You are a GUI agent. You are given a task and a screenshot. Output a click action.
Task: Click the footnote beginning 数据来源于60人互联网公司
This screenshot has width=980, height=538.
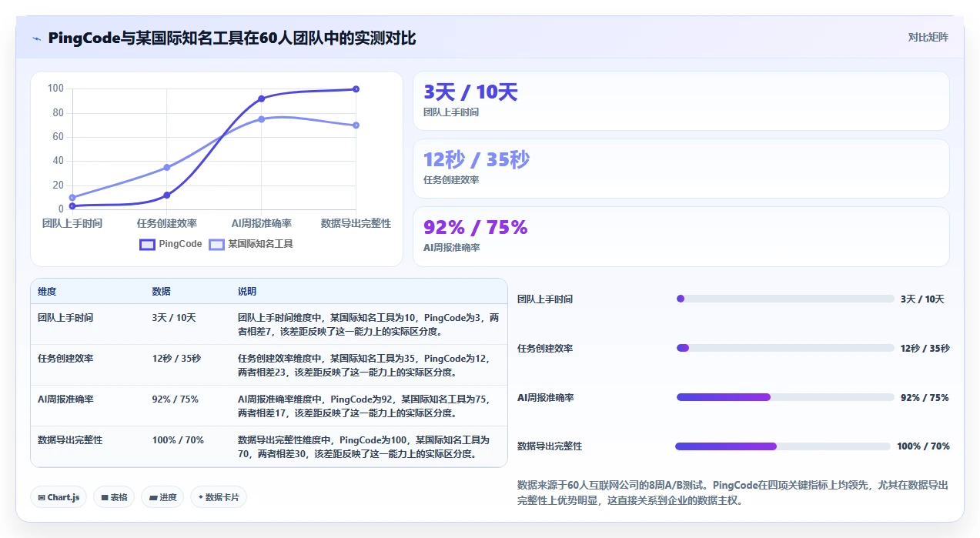click(x=733, y=493)
